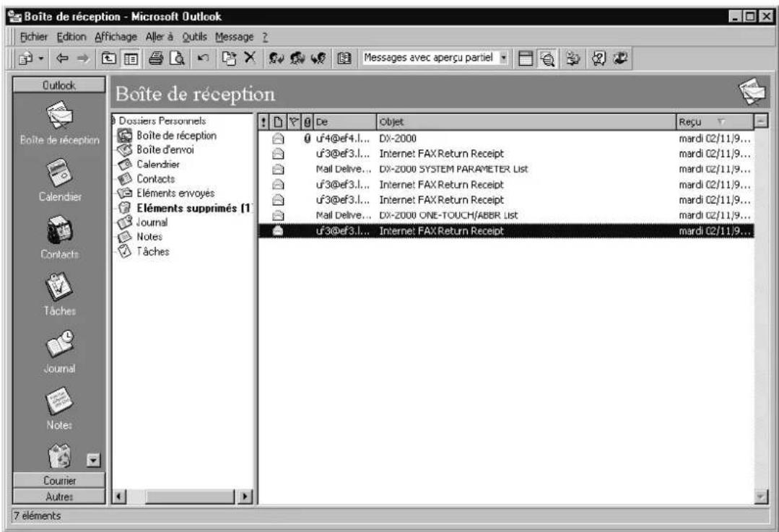
Task: Click the Reply to All icon
Action: (297, 58)
